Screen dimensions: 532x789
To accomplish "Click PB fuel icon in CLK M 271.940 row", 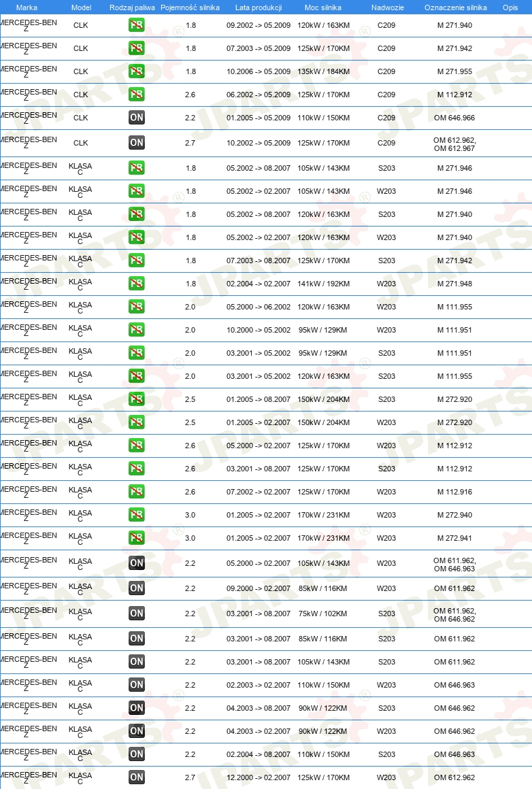I will [x=136, y=25].
